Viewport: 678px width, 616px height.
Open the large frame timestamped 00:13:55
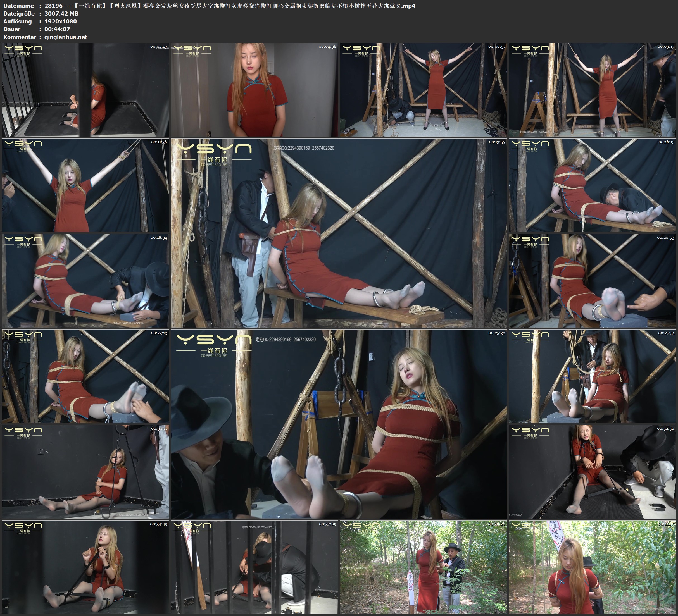(339, 233)
